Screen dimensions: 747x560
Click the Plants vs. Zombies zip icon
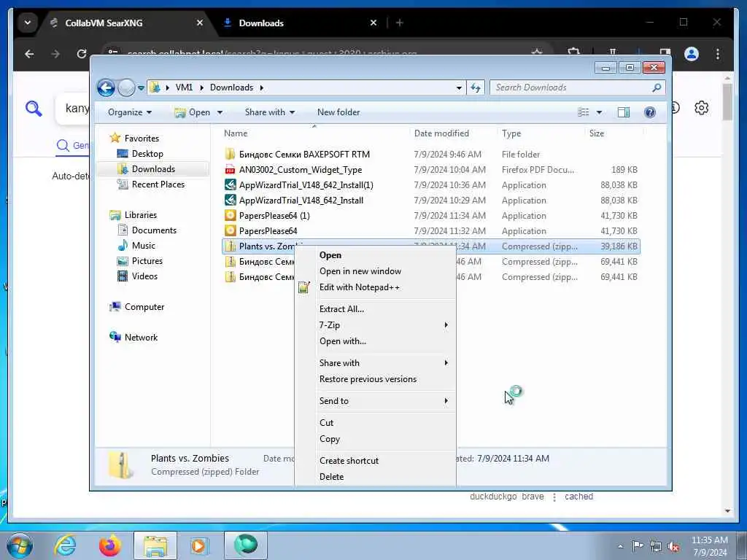(x=230, y=246)
